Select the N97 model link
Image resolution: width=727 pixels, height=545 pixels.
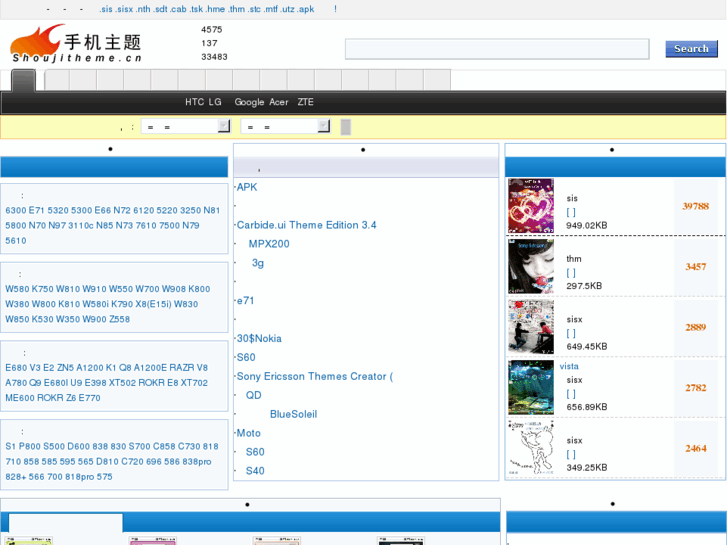57,225
